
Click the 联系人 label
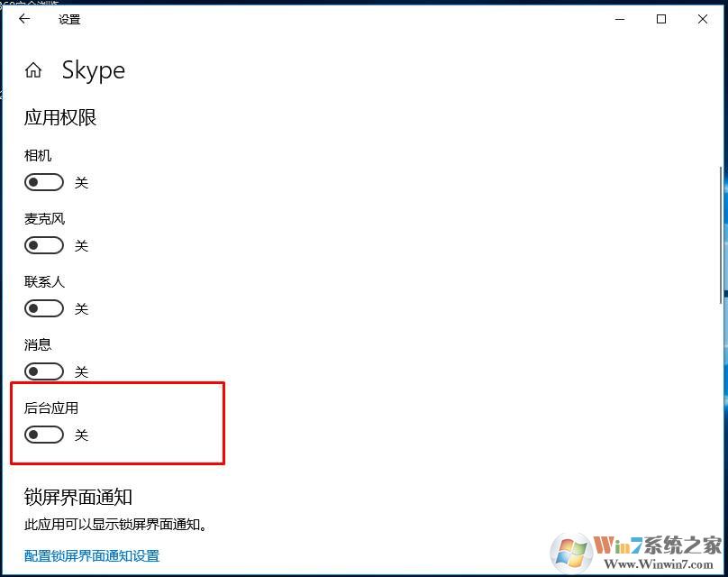coord(44,281)
